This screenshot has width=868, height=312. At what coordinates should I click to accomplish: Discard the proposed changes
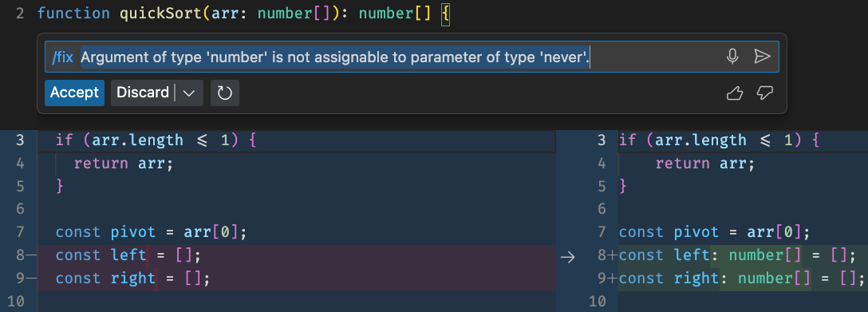tap(143, 93)
